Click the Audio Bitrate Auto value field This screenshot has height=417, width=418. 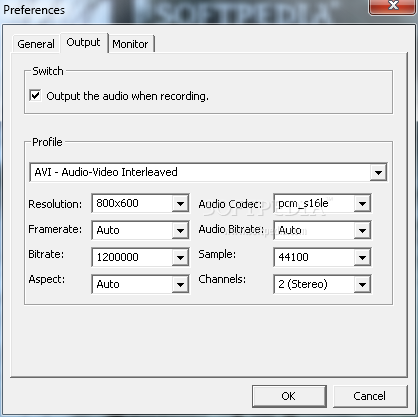click(314, 230)
